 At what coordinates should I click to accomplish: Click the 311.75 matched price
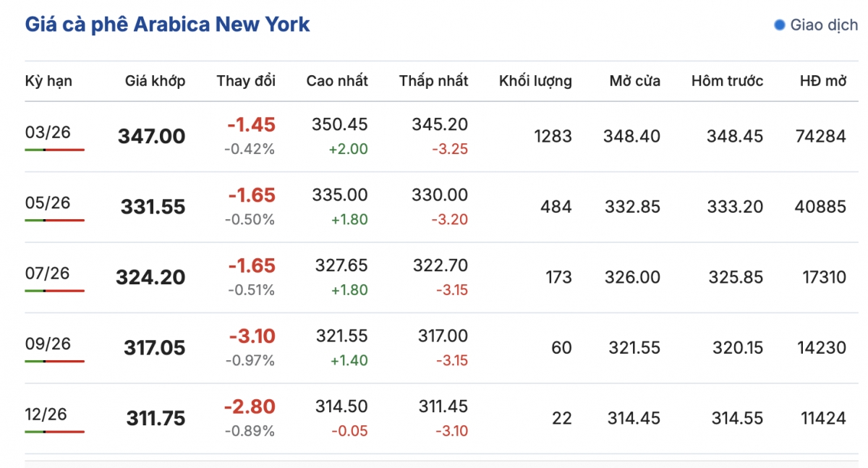156,419
